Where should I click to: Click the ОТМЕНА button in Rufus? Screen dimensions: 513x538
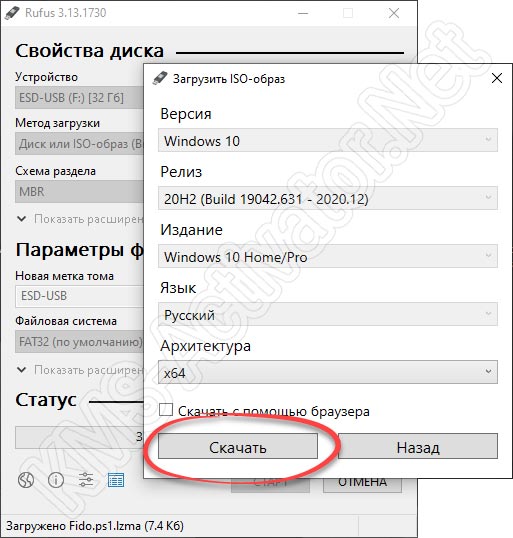pyautogui.click(x=362, y=485)
